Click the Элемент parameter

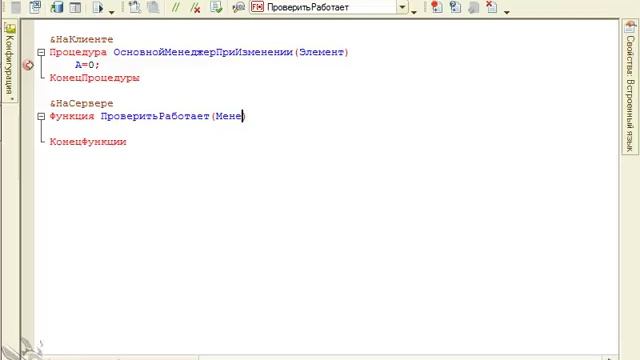coord(321,52)
